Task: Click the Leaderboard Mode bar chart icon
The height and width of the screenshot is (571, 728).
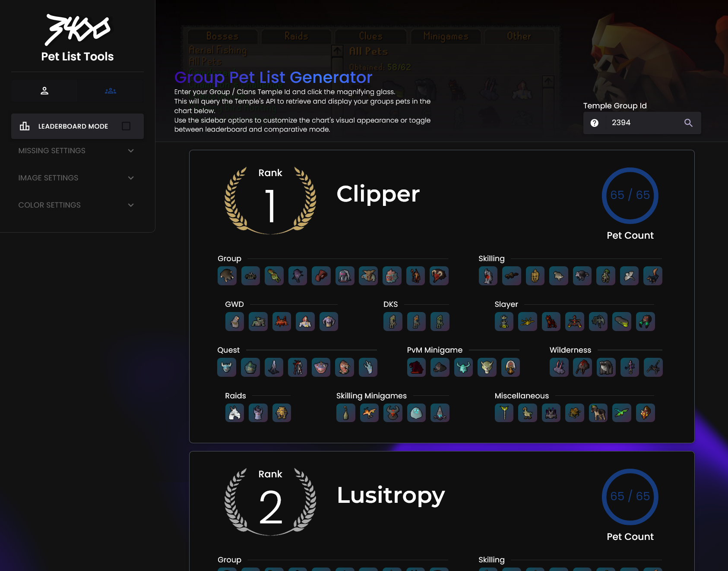Action: [x=25, y=126]
